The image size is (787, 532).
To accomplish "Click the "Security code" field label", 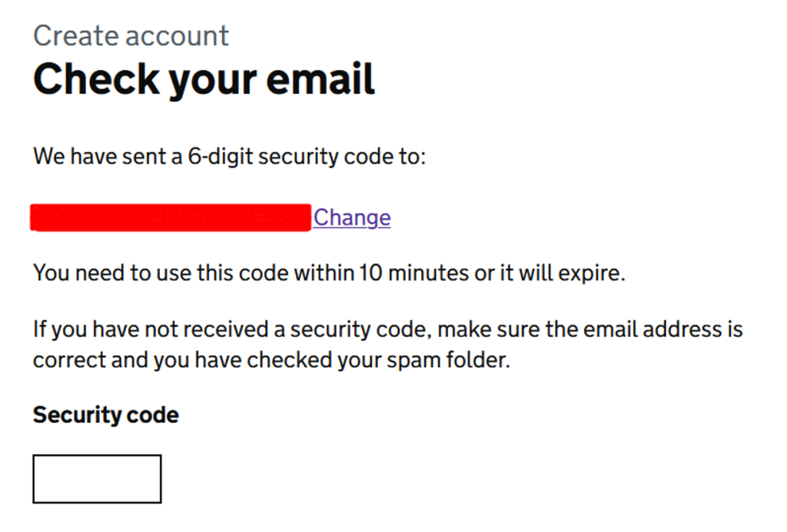I will pyautogui.click(x=106, y=415).
